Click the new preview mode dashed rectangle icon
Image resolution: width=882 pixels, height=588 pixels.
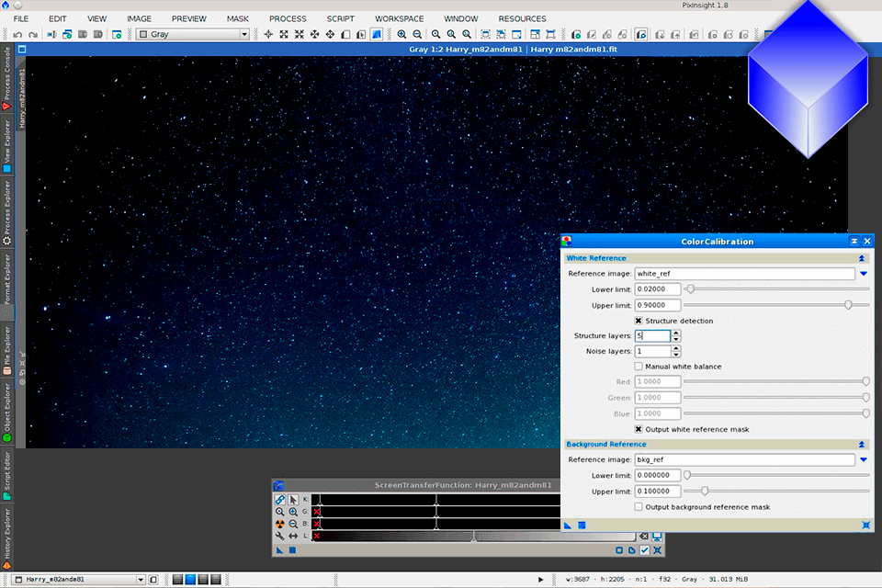click(485, 34)
